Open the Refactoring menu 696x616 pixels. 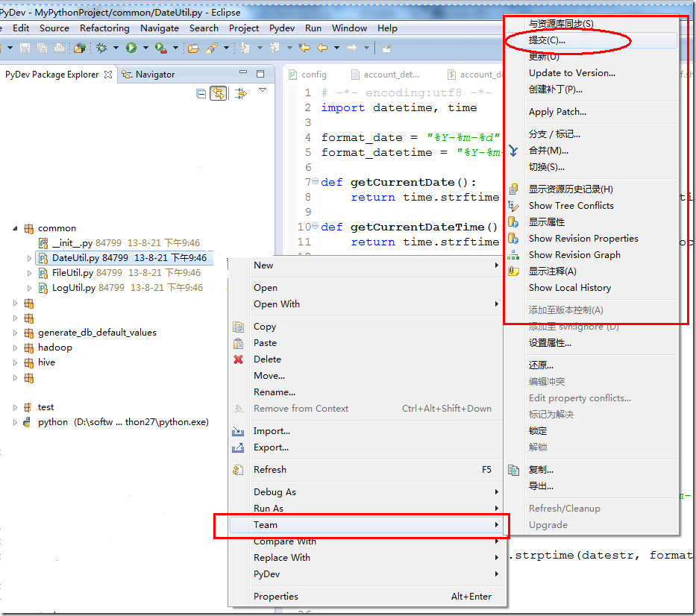[104, 28]
